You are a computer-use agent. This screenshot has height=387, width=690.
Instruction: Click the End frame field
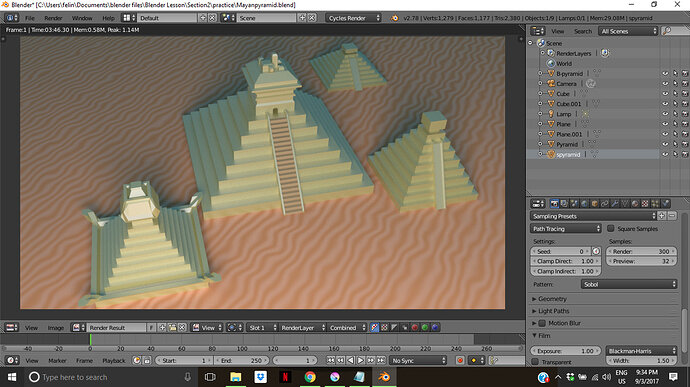[x=241, y=361]
